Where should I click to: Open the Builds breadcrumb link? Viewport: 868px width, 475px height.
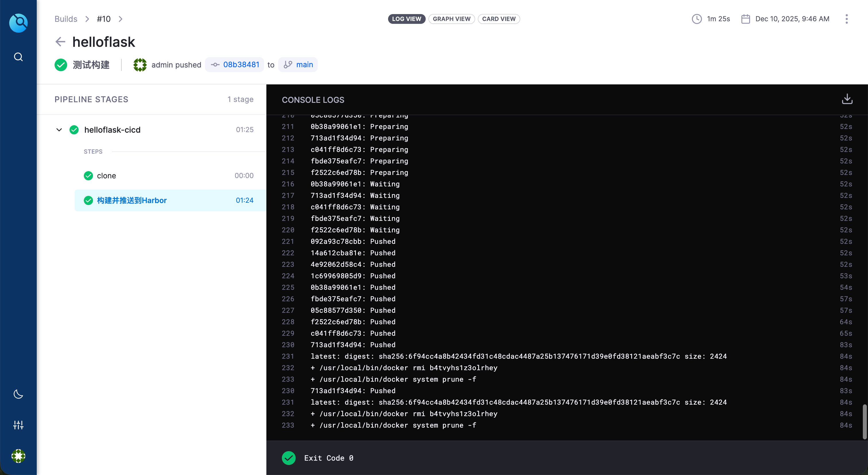coord(66,19)
